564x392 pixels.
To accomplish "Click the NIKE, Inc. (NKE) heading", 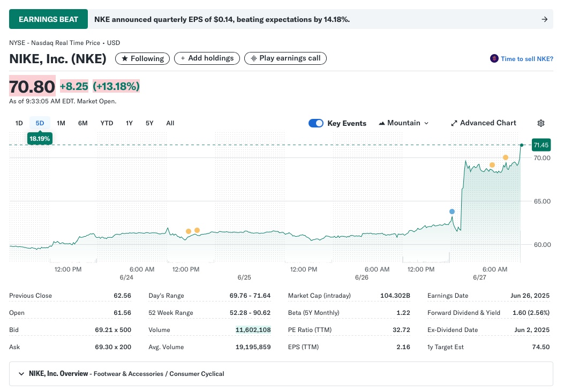I will (x=57, y=58).
